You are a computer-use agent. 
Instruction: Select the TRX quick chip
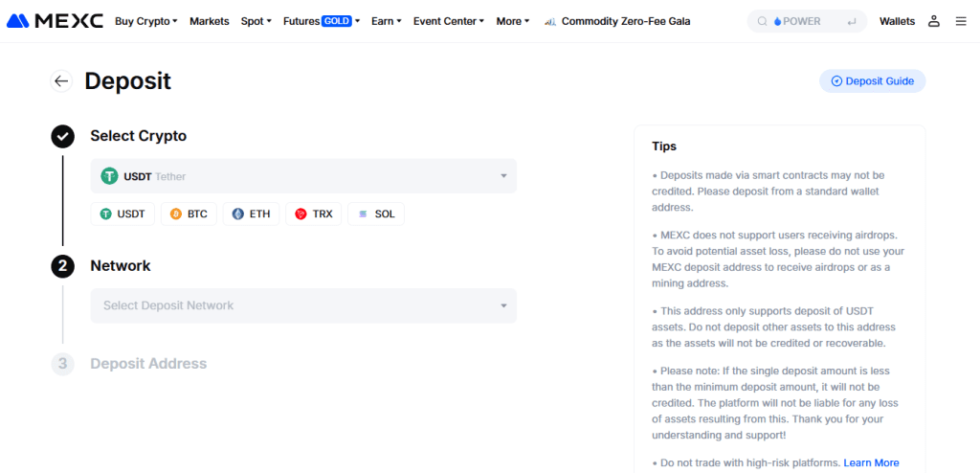point(313,214)
